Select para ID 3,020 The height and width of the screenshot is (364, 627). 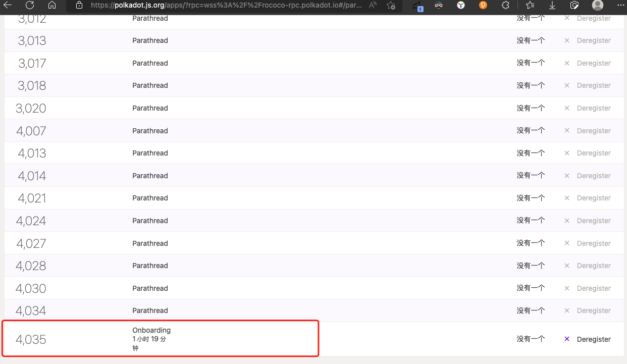(x=31, y=109)
